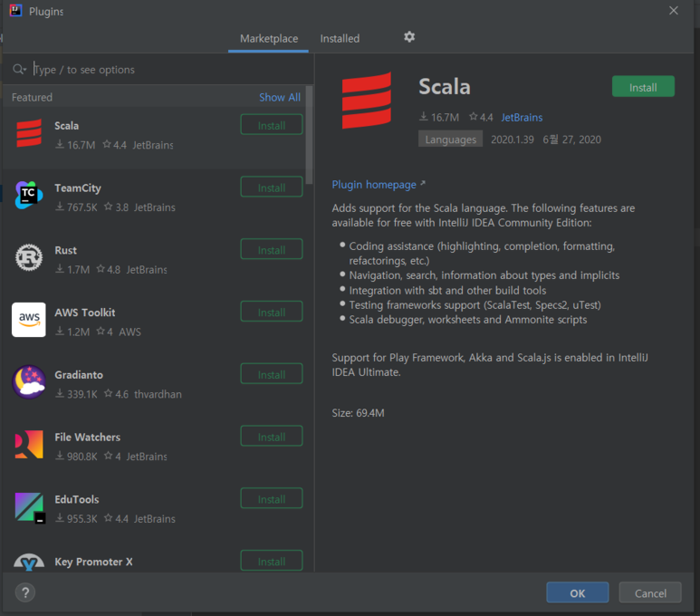Click the Scala title in details pane

coord(445,87)
